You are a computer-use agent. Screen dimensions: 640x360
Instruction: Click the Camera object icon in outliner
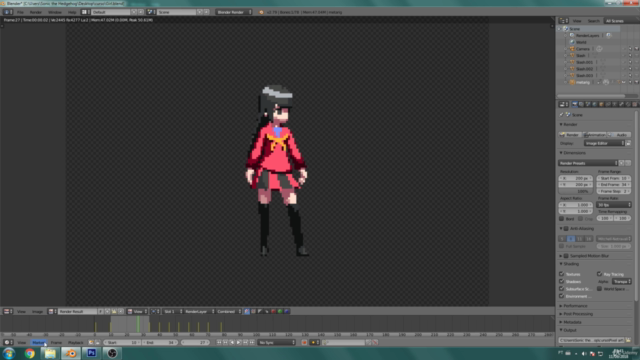[572, 49]
